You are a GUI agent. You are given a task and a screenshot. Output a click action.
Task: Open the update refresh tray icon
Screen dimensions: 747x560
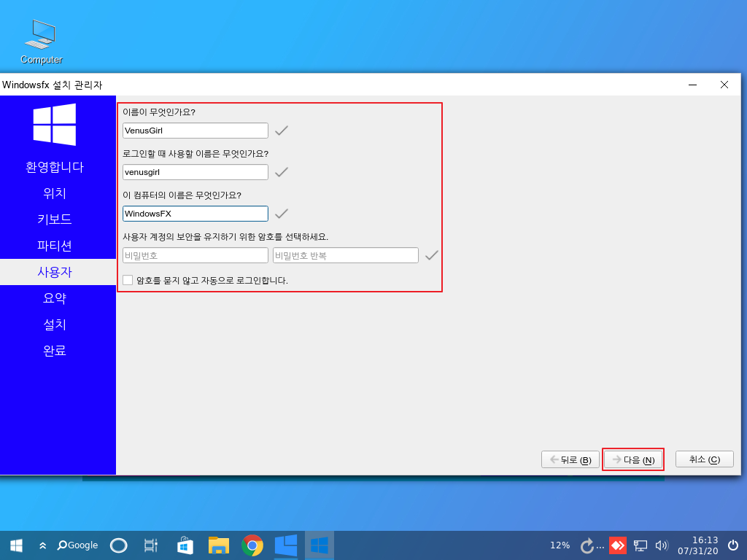coord(587,545)
